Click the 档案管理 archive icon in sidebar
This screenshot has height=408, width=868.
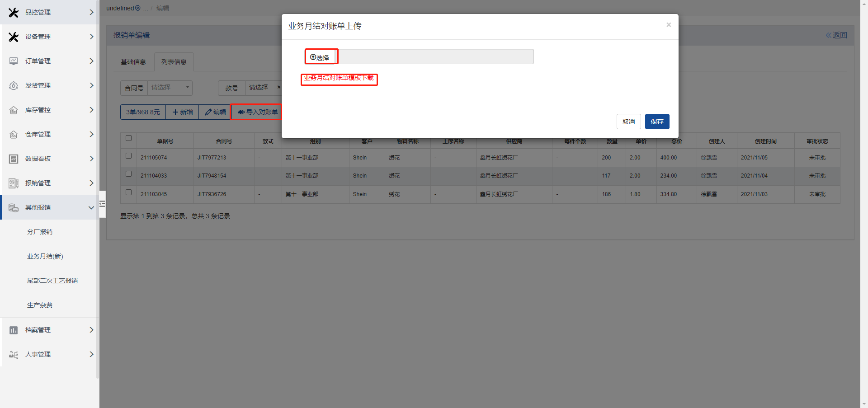pos(14,330)
